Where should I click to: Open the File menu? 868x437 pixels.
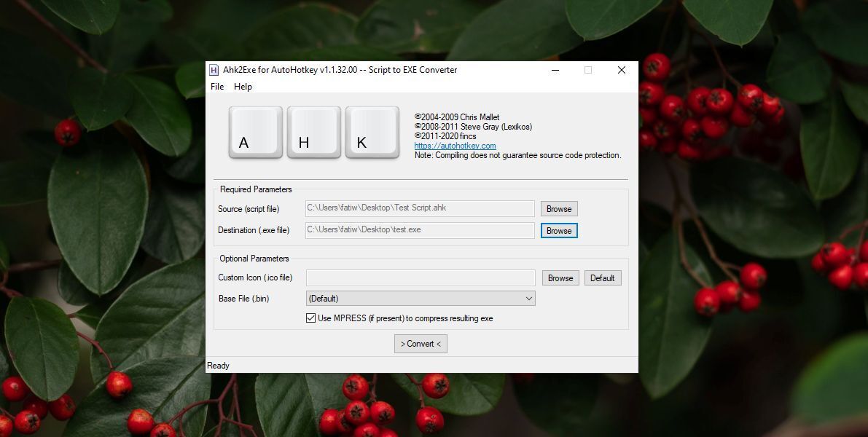pos(216,87)
